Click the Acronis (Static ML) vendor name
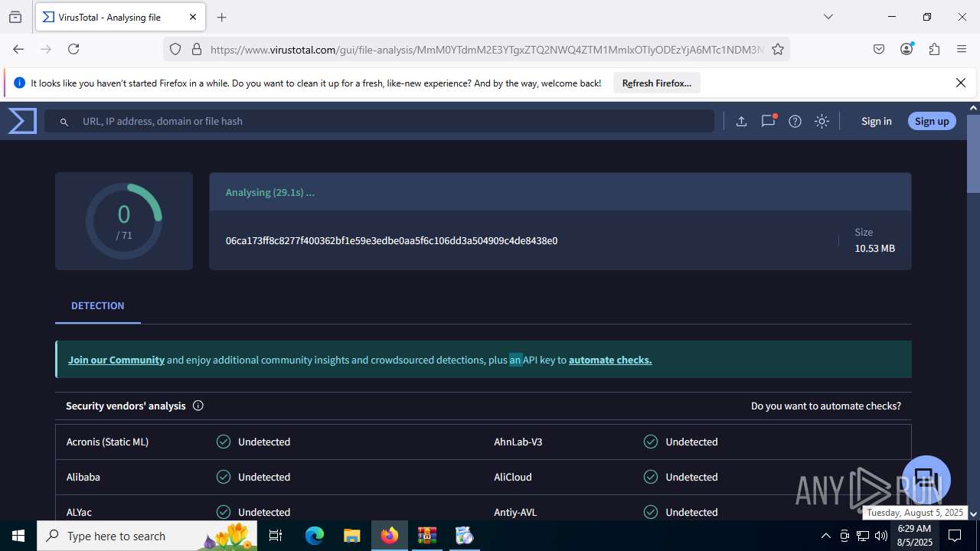980x551 pixels. 107,442
